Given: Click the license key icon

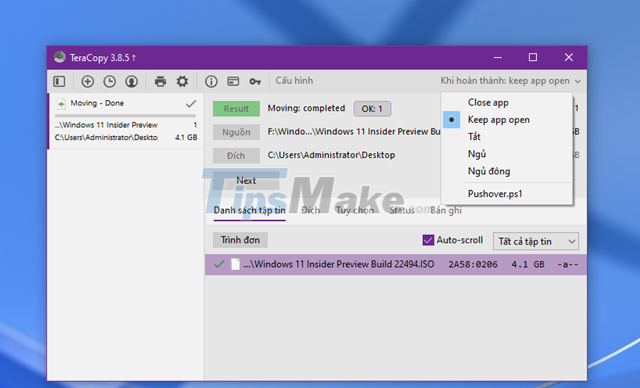Looking at the screenshot, I should pos(255,82).
